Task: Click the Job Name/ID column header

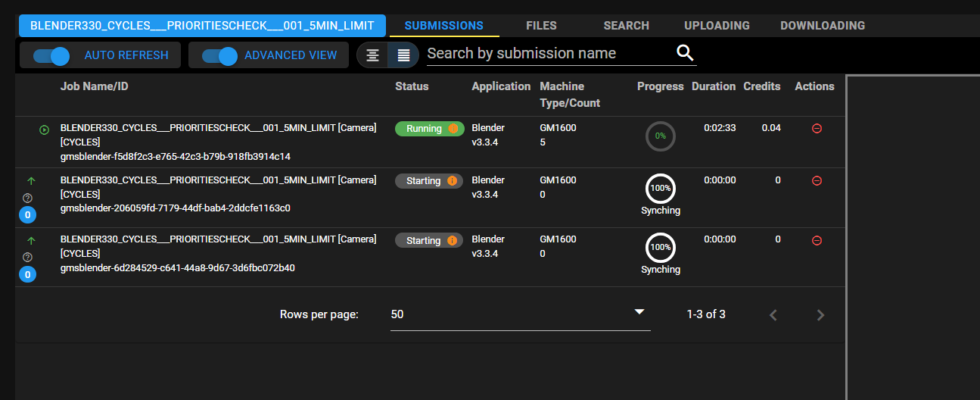Action: (x=95, y=86)
